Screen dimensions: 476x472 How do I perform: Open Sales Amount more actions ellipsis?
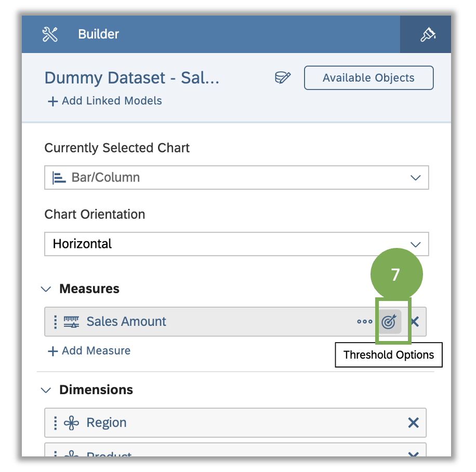click(x=365, y=322)
